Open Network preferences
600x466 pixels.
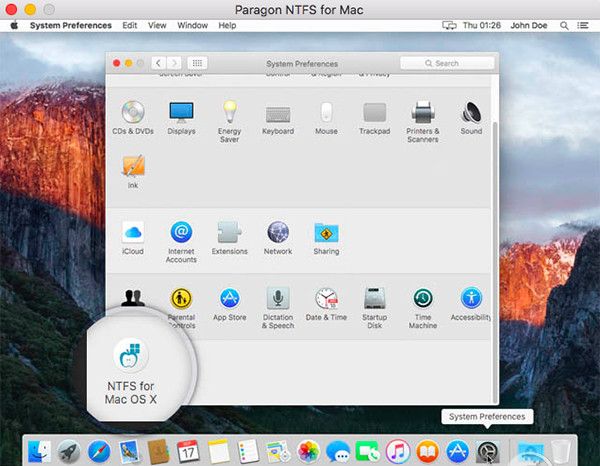click(x=278, y=238)
